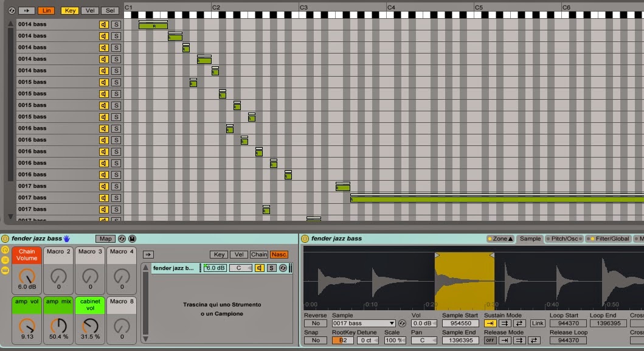Viewport: 644px width, 351px height.
Task: Click the rack's hot-swap preset icon
Action: click(122, 238)
